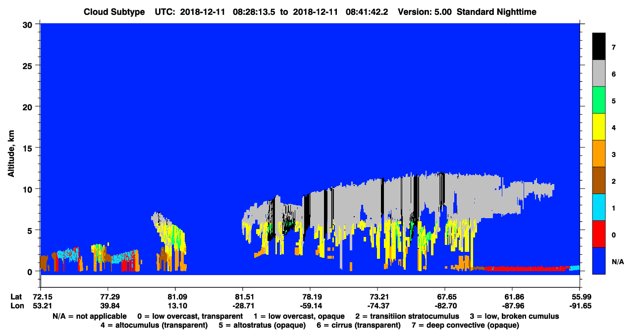The image size is (644, 330).
Task: Click the orange color swatch labeled 3
Action: coord(599,153)
